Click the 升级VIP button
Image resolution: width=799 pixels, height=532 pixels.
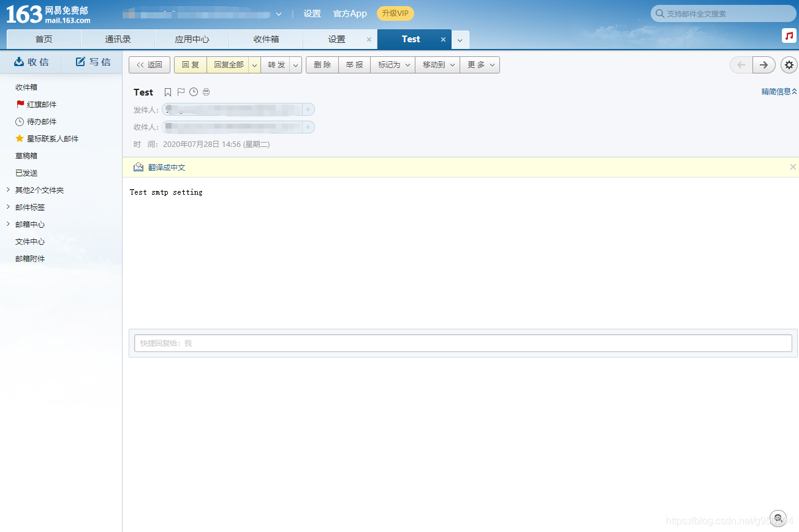pos(395,13)
